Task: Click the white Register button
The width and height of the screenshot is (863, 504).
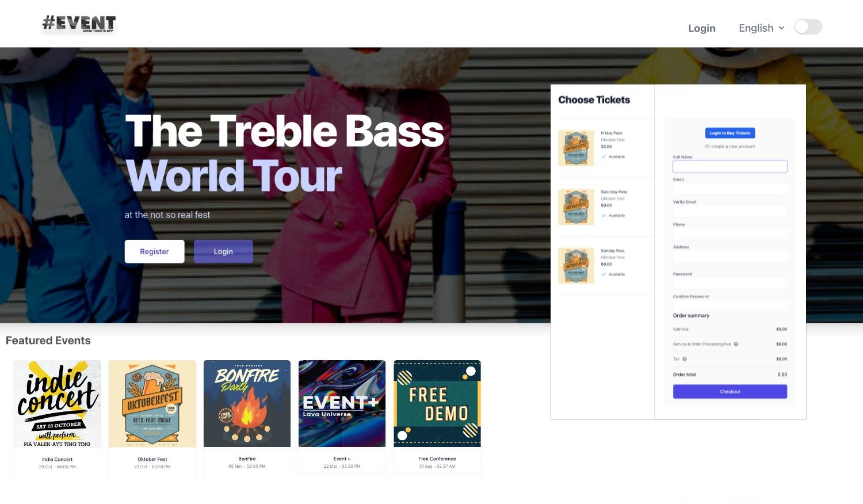Action: click(154, 251)
